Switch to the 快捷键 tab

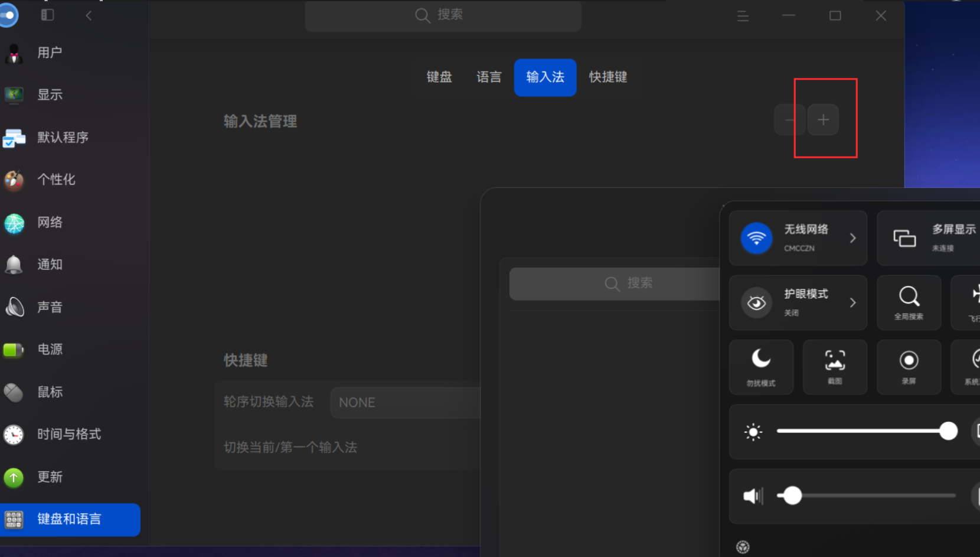pyautogui.click(x=607, y=77)
